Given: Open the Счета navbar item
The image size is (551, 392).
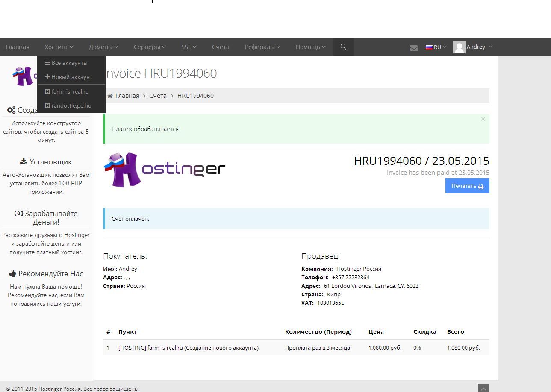Looking at the screenshot, I should [221, 47].
